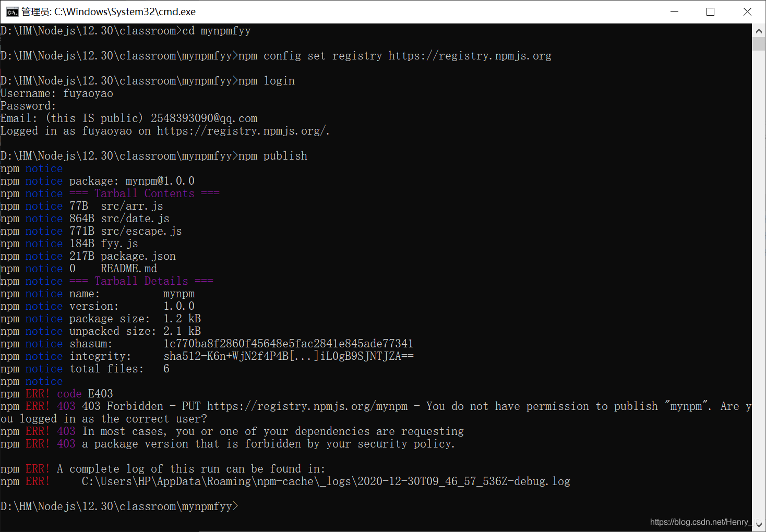This screenshot has width=766, height=532.
Task: Click the 'fyy.js' file entry
Action: pos(119,244)
